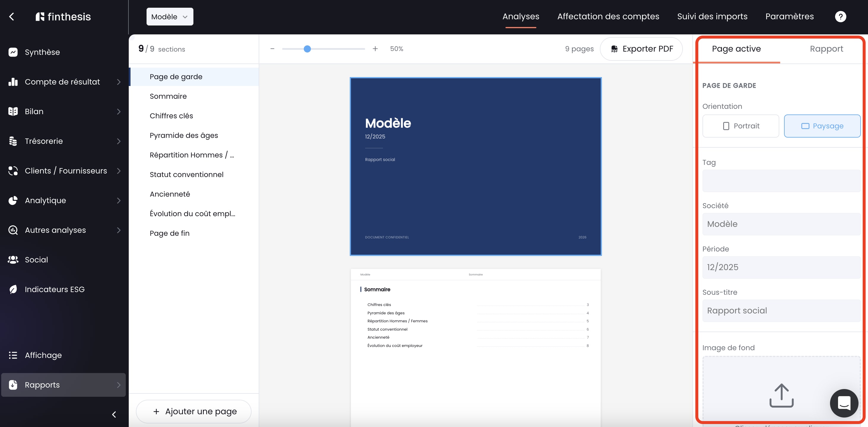Click Ajouter une page button
This screenshot has height=427, width=868.
(x=194, y=412)
